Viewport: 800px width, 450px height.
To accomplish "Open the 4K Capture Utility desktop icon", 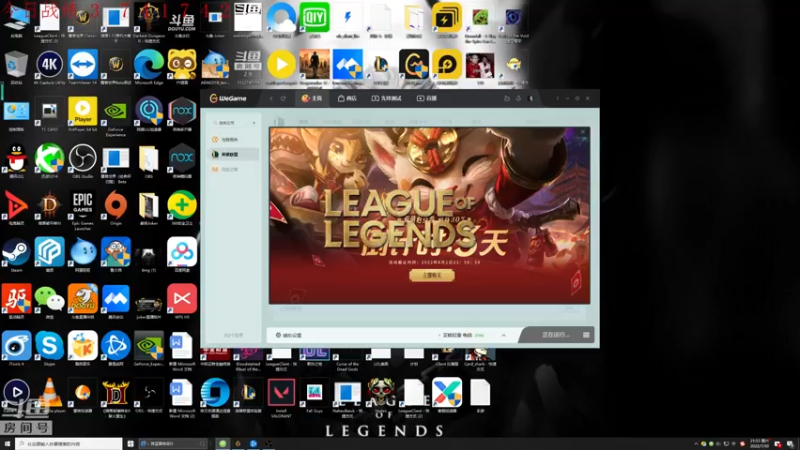I will [x=49, y=65].
